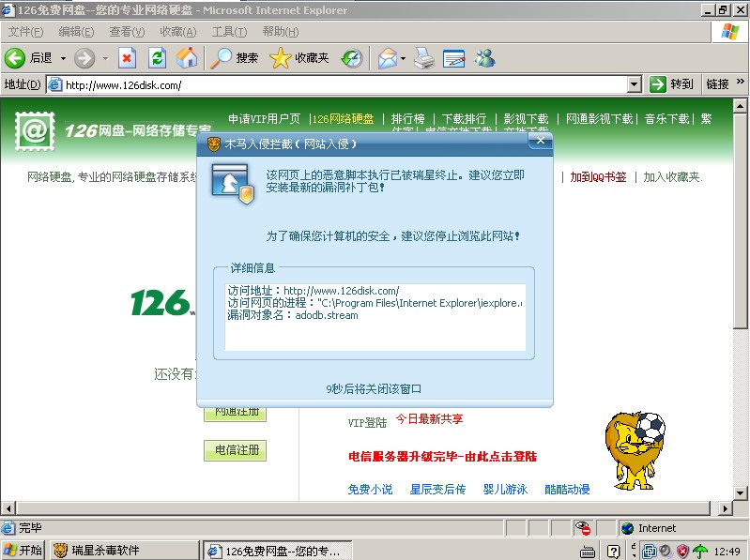Click the network monitors tray icon
750x560 pixels.
click(x=649, y=552)
